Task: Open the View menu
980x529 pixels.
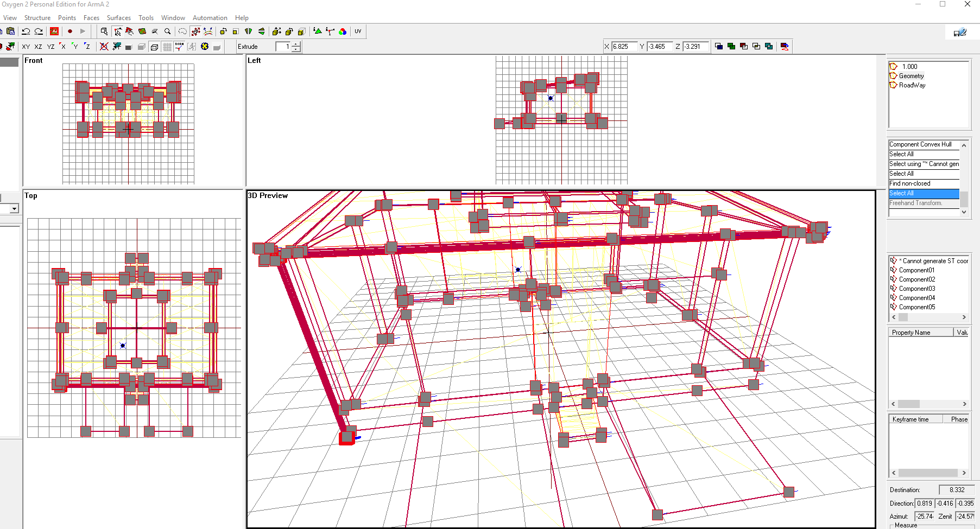Action: 10,18
